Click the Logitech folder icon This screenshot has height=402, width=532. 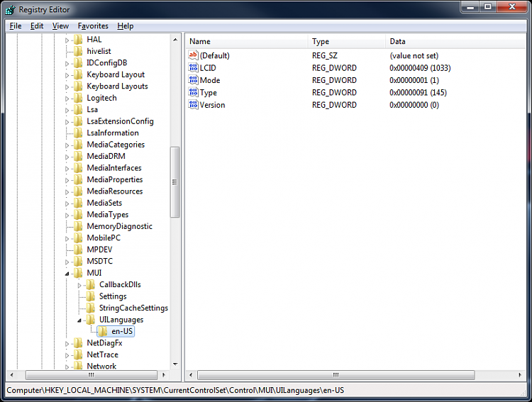pyautogui.click(x=78, y=98)
